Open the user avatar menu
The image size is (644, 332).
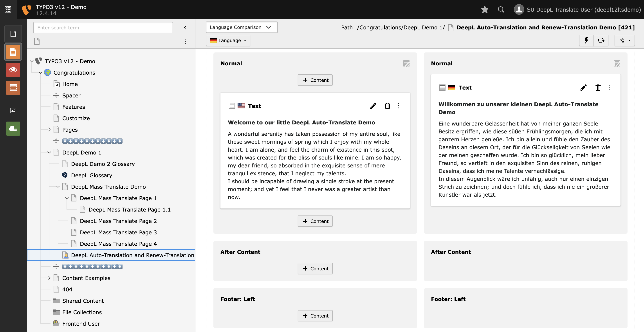(x=519, y=9)
